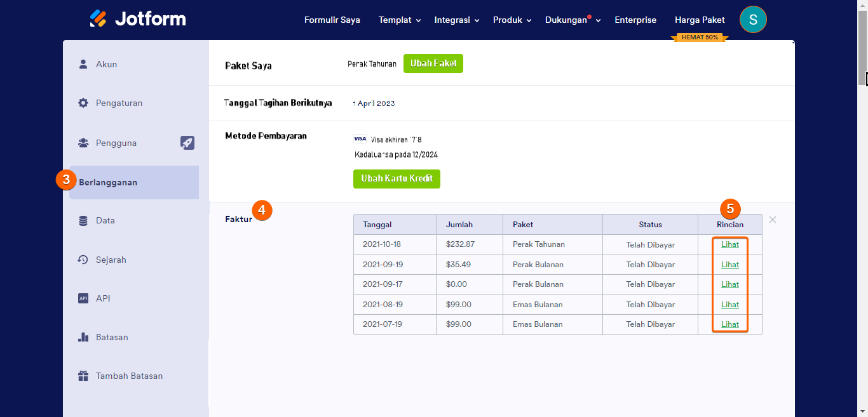Click the rocket icon beside Pengguna

[x=187, y=143]
